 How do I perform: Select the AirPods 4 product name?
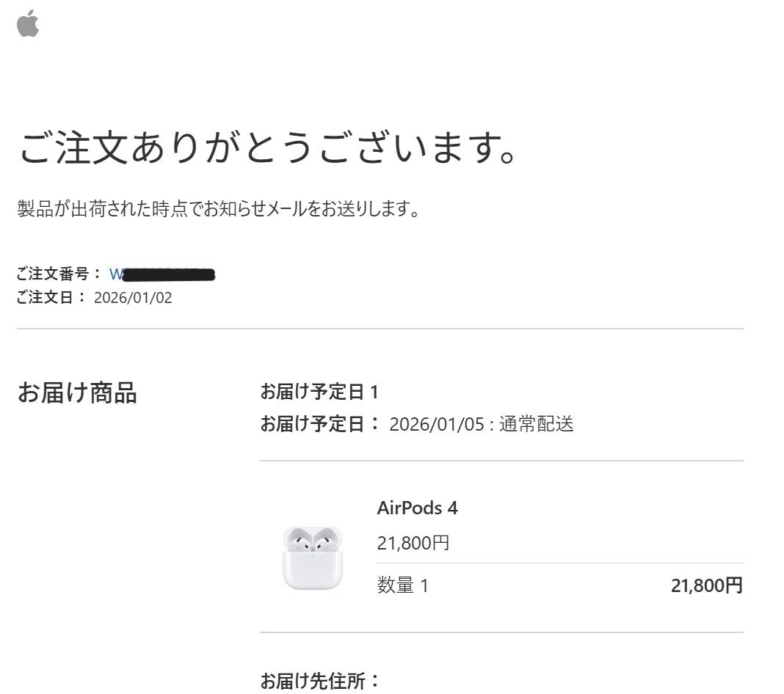point(417,508)
